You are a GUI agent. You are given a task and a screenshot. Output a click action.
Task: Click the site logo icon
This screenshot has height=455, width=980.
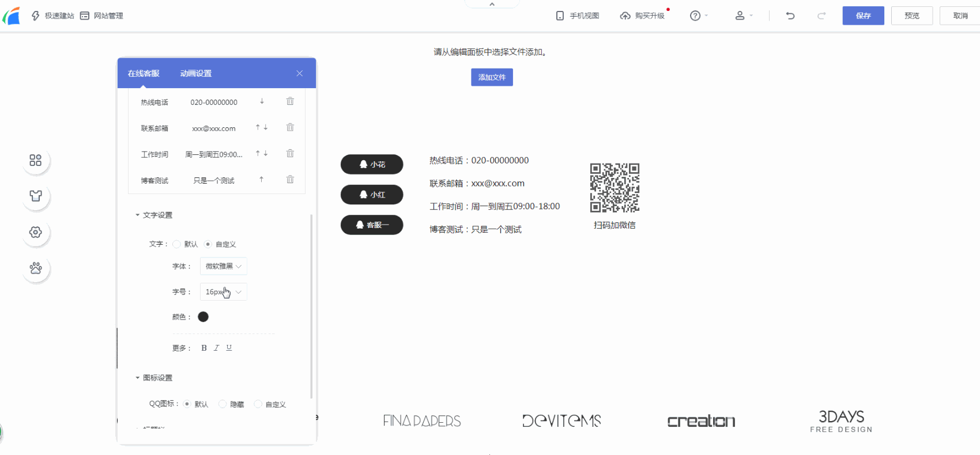(12, 16)
